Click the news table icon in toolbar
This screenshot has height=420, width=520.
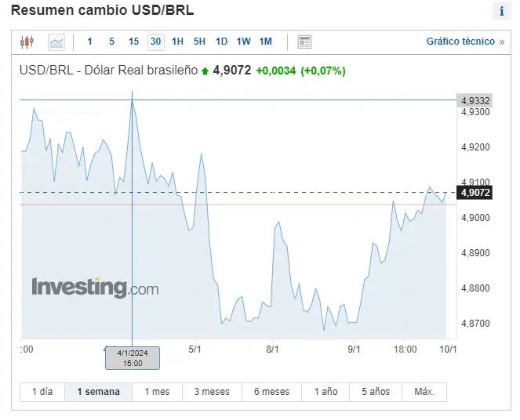pyautogui.click(x=304, y=42)
